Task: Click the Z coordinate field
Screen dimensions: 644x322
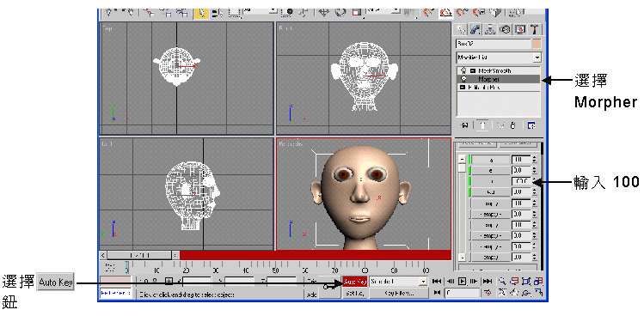Action: 282,282
